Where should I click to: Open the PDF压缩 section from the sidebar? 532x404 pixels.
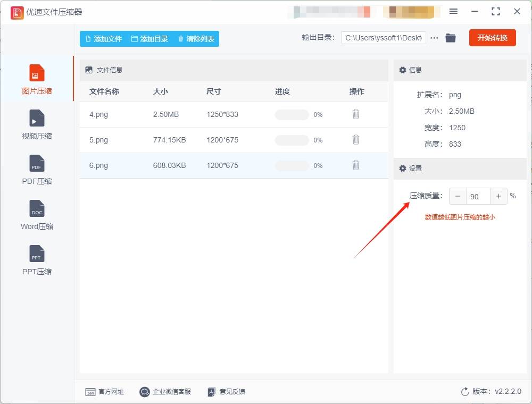pyautogui.click(x=36, y=170)
